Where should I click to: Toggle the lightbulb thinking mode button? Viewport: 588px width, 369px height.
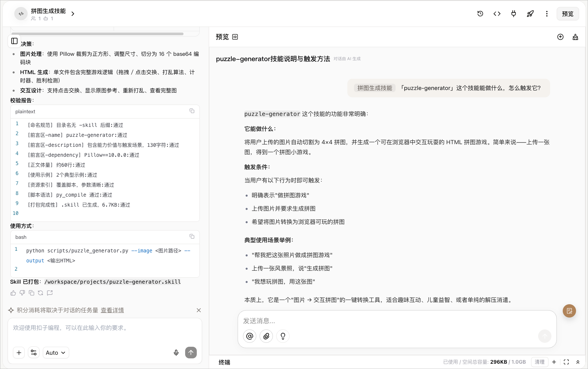[283, 336]
